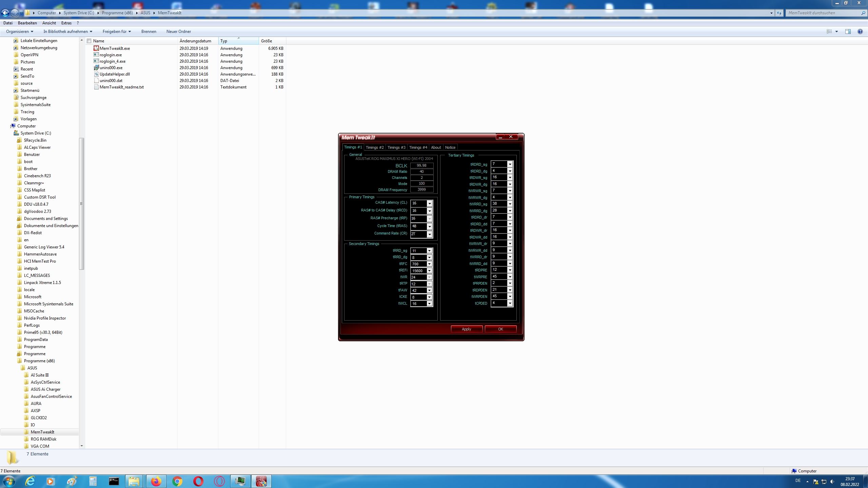Open tWRPDEN dropdown arrow
This screenshot has height=488, width=868.
[510, 297]
